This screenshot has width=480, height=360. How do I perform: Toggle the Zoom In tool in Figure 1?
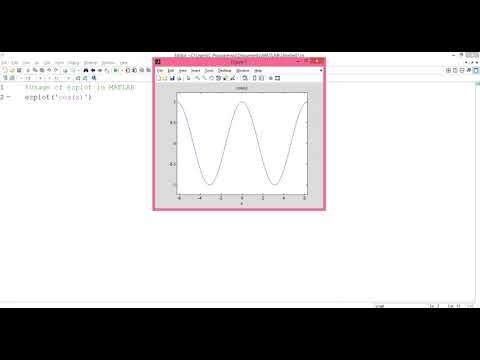pyautogui.click(x=197, y=78)
